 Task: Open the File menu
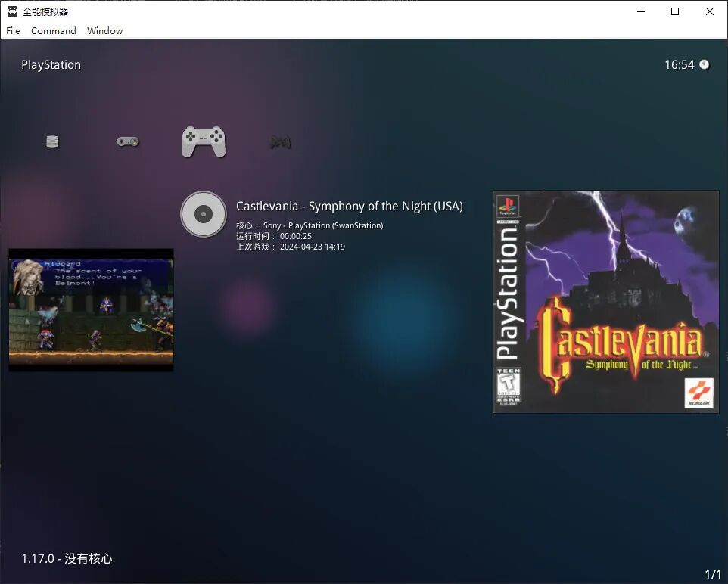click(13, 31)
